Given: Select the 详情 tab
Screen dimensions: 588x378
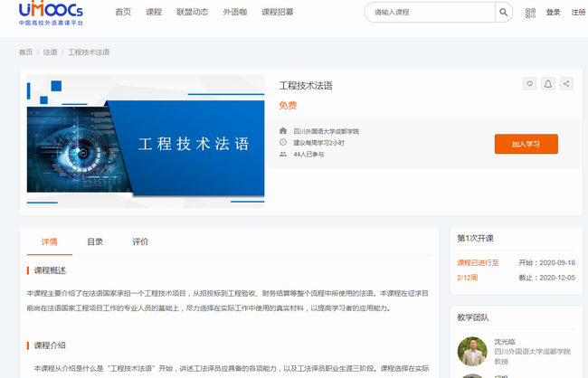Looking at the screenshot, I should [50, 241].
